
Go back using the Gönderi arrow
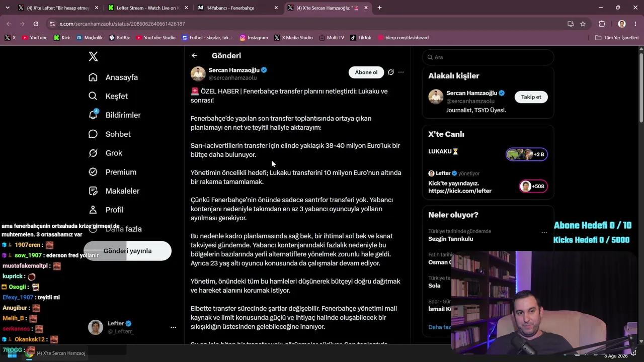pos(195,56)
